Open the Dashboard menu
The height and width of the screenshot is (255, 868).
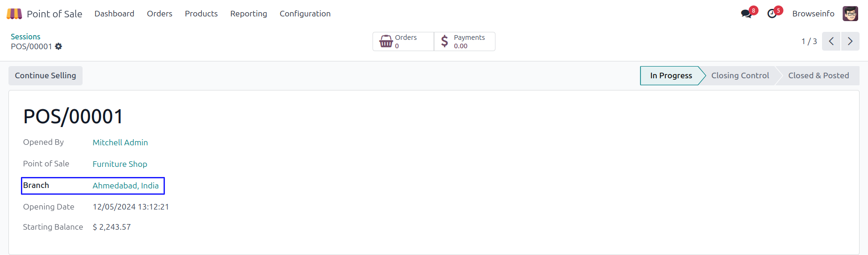pyautogui.click(x=114, y=14)
